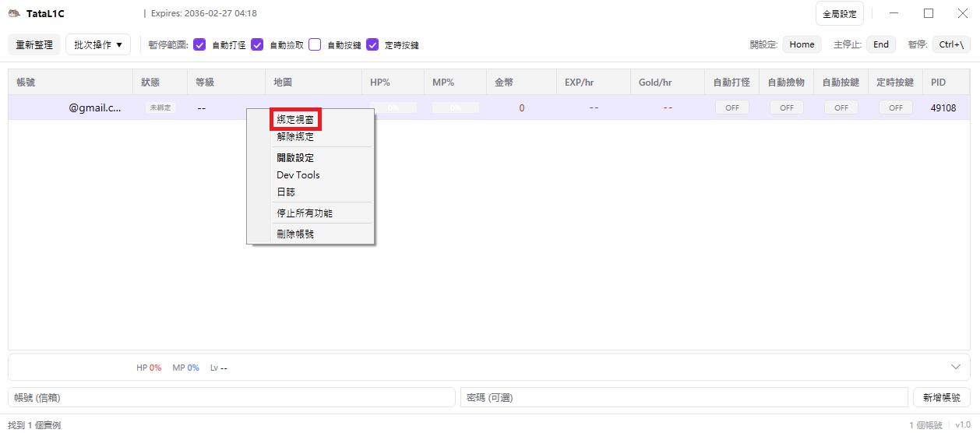Select 刪除帳號 in the context menu
The image size is (980, 433).
(x=296, y=234)
